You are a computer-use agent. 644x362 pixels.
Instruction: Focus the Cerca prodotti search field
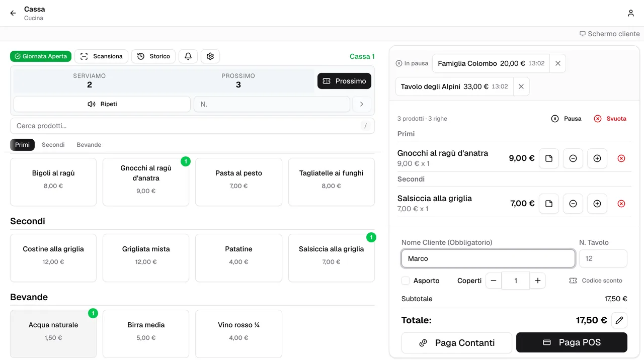click(192, 126)
